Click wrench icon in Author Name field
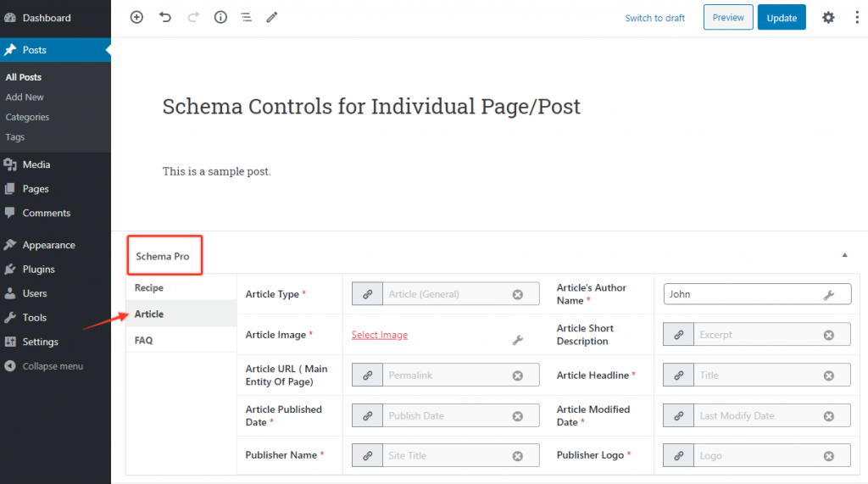The height and width of the screenshot is (484, 868). tap(829, 295)
